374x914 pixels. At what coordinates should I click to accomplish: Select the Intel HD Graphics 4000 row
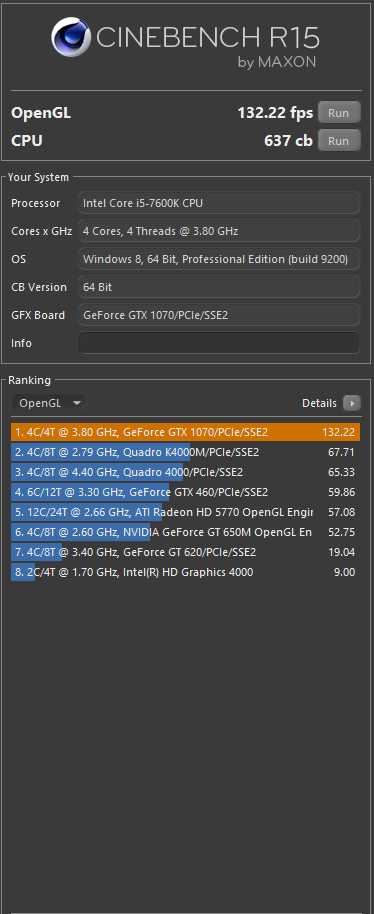[185, 572]
